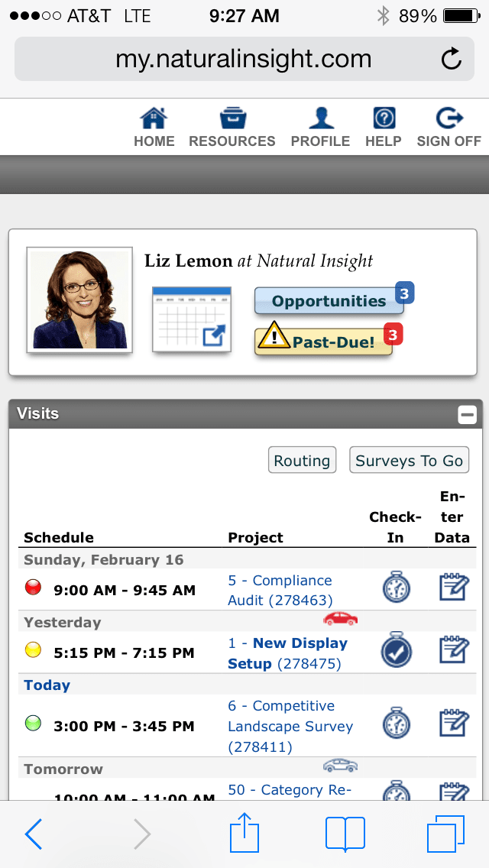This screenshot has height=868, width=489.
Task: Tap Liz Lemon's profile photo
Action: (x=79, y=299)
